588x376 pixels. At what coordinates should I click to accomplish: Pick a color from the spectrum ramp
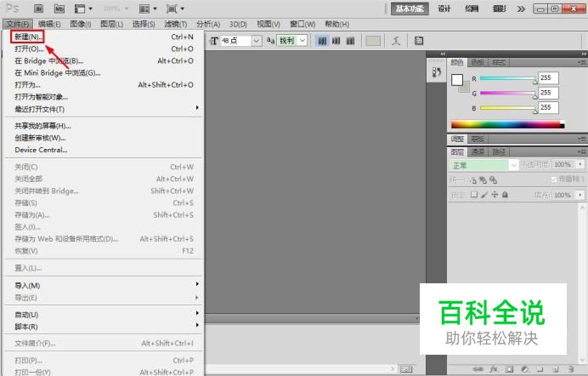point(507,124)
